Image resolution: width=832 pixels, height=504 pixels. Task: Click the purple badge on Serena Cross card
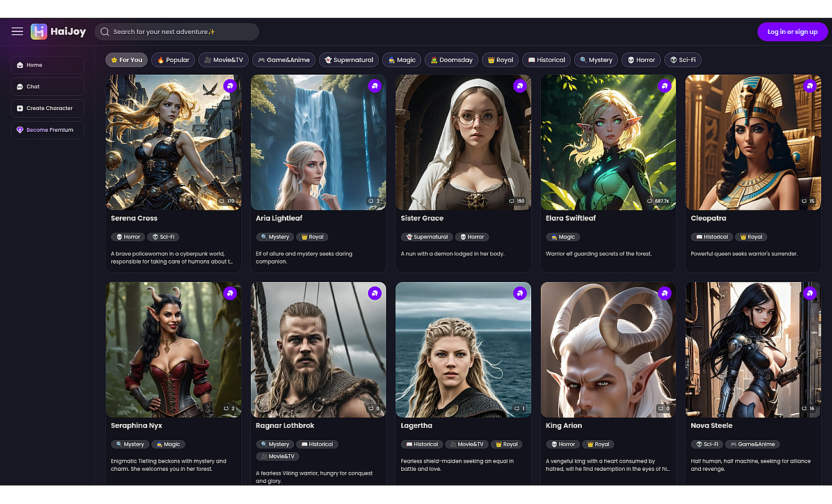pos(230,86)
